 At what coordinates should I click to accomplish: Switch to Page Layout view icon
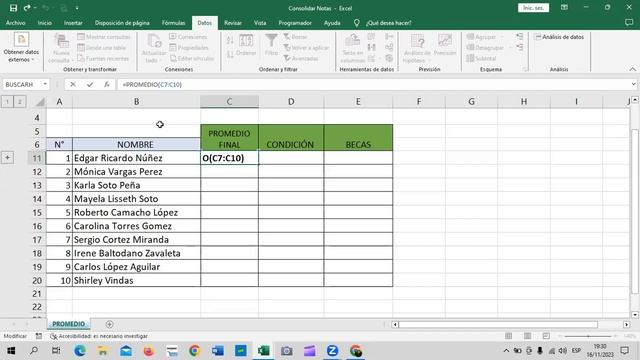coord(527,336)
